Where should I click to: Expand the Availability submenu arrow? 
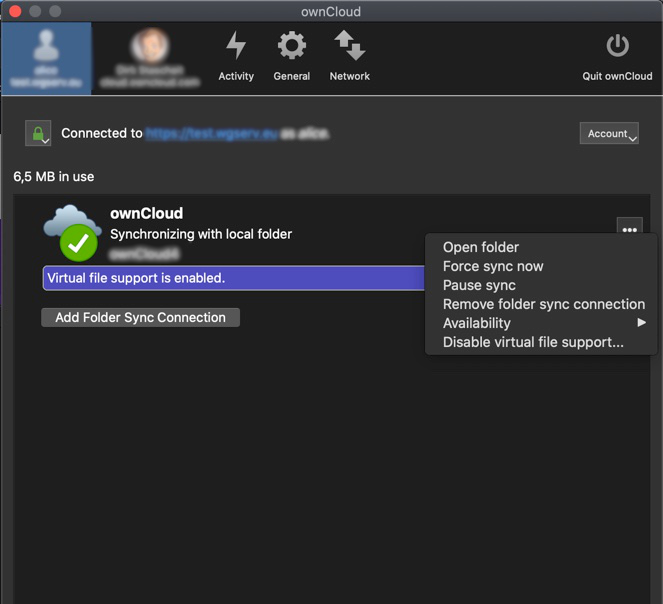[641, 323]
